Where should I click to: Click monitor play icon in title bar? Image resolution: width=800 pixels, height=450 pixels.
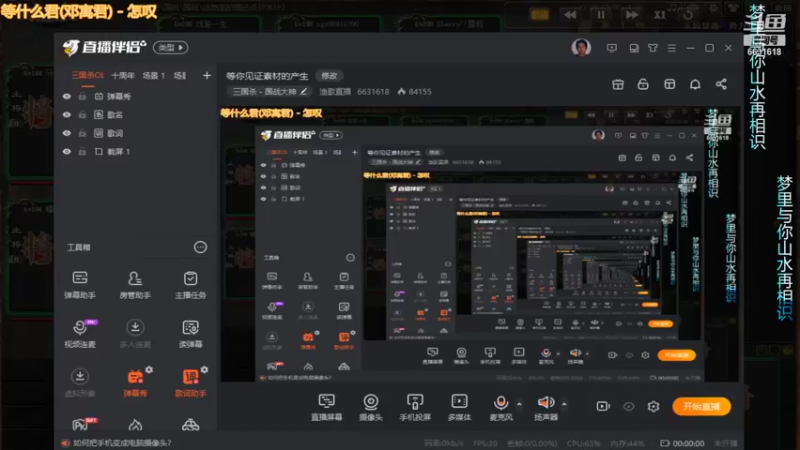[612, 48]
